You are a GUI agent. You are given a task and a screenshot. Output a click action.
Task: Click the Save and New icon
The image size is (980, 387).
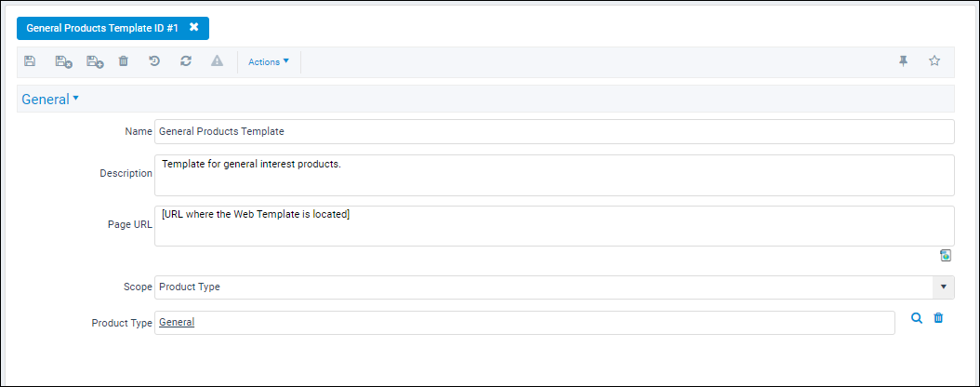click(x=95, y=61)
